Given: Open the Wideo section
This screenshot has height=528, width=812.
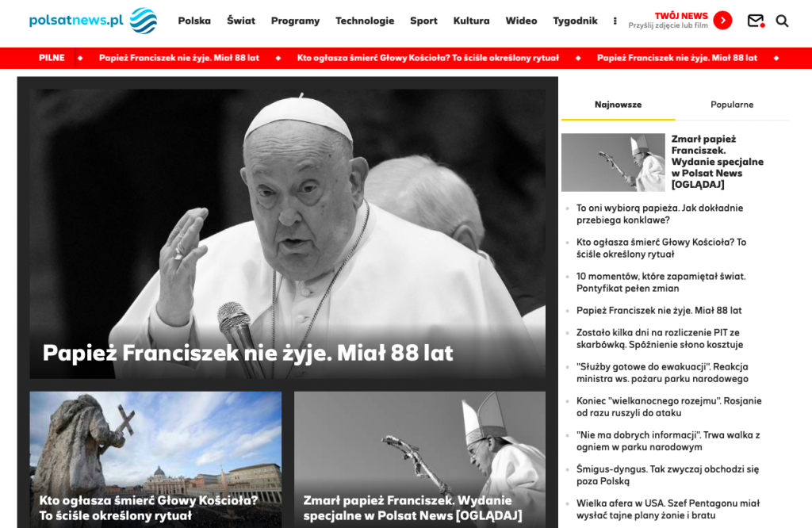Looking at the screenshot, I should (521, 21).
